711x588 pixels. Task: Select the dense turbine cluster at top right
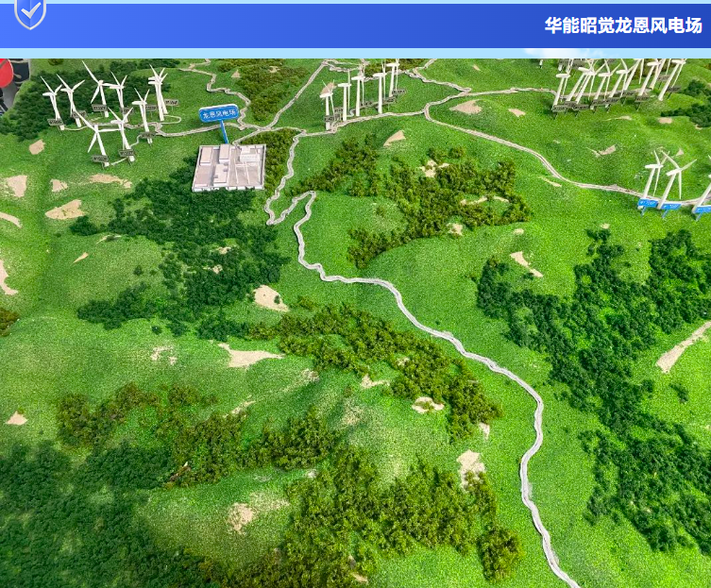618,82
